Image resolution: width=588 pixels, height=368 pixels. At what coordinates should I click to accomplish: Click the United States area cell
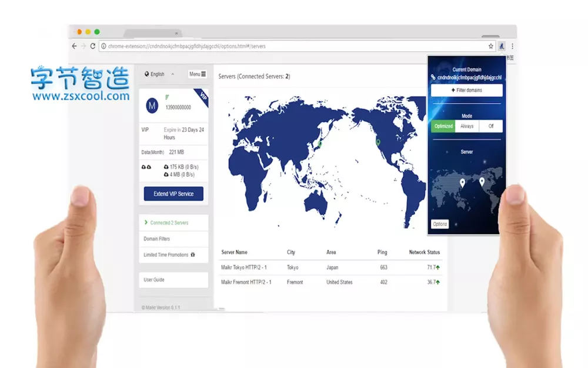point(339,282)
